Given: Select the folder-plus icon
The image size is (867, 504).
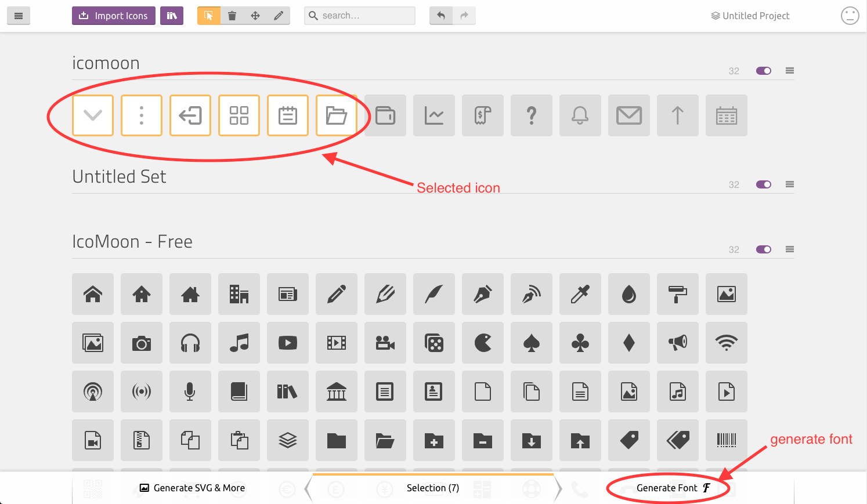Looking at the screenshot, I should tap(434, 440).
